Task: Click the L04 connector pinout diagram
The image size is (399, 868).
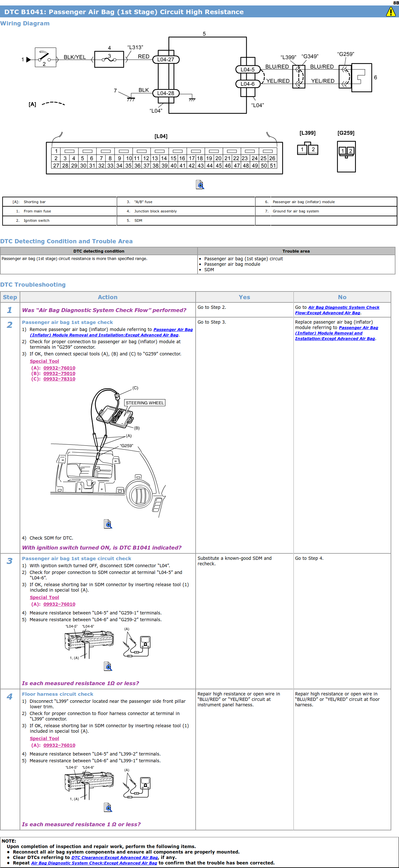Action: click(x=164, y=158)
